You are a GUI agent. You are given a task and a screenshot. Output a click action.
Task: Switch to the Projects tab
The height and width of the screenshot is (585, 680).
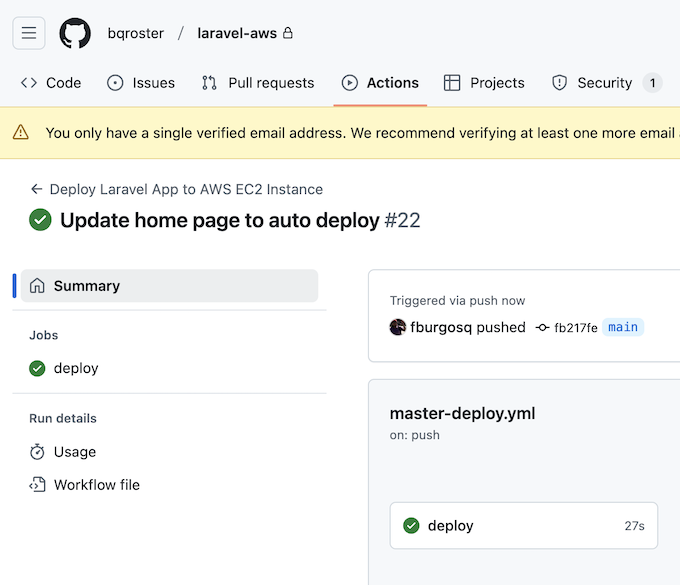(x=484, y=83)
